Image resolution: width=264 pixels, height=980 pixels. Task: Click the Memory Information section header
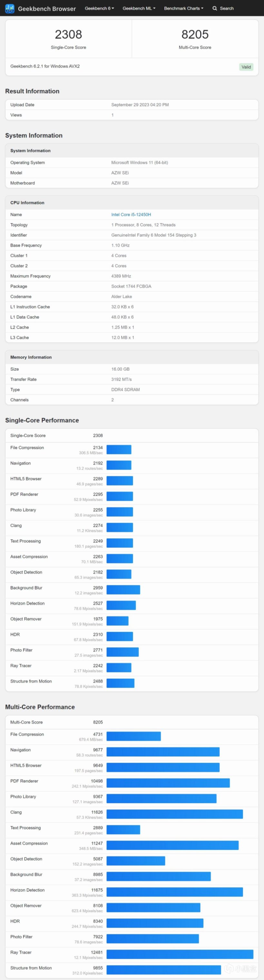click(31, 357)
